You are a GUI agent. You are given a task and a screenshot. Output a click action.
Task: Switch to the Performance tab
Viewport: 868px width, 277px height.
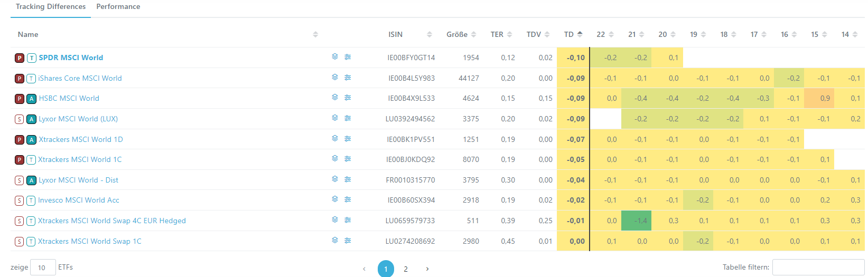pos(118,7)
